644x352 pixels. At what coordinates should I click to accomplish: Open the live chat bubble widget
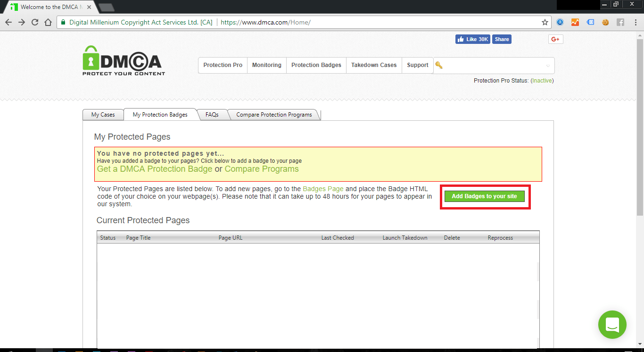click(x=612, y=325)
